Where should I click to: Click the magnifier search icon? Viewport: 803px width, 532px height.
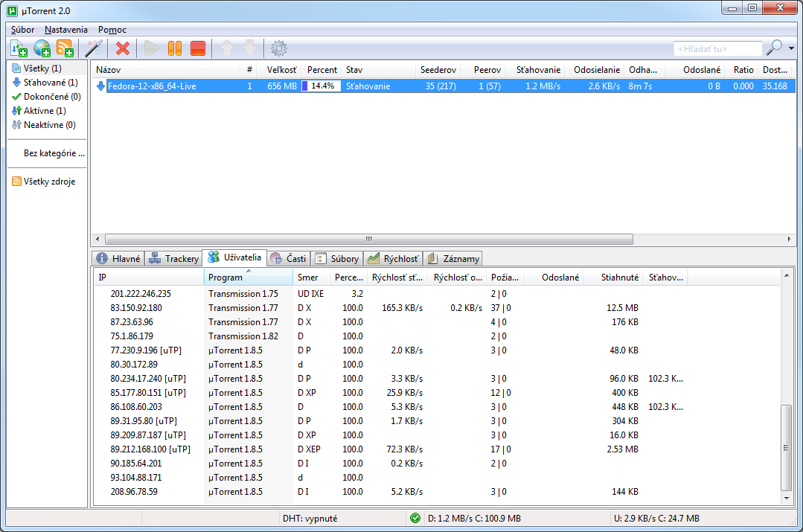pos(774,48)
